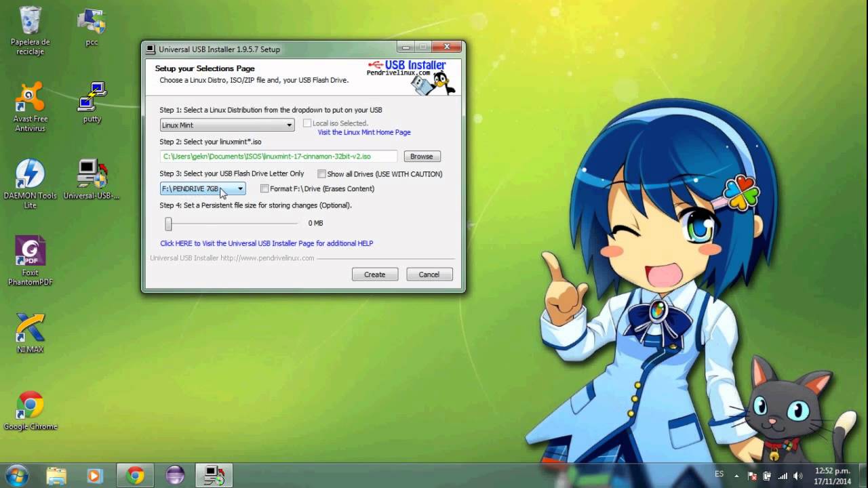Click the Create button

click(375, 274)
